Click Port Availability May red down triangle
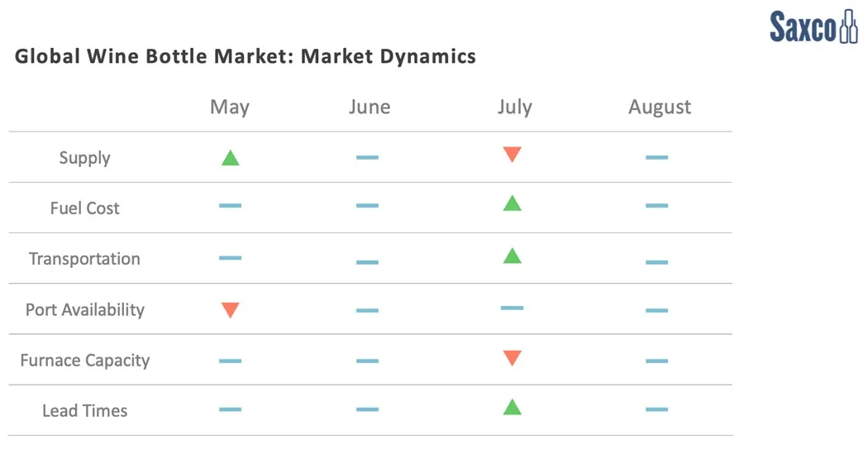 coord(230,310)
